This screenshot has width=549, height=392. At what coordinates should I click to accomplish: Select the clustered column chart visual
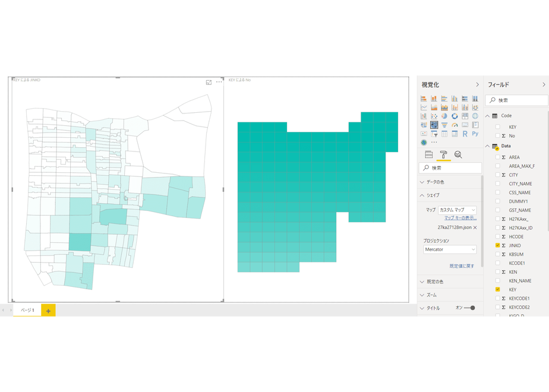click(x=455, y=99)
